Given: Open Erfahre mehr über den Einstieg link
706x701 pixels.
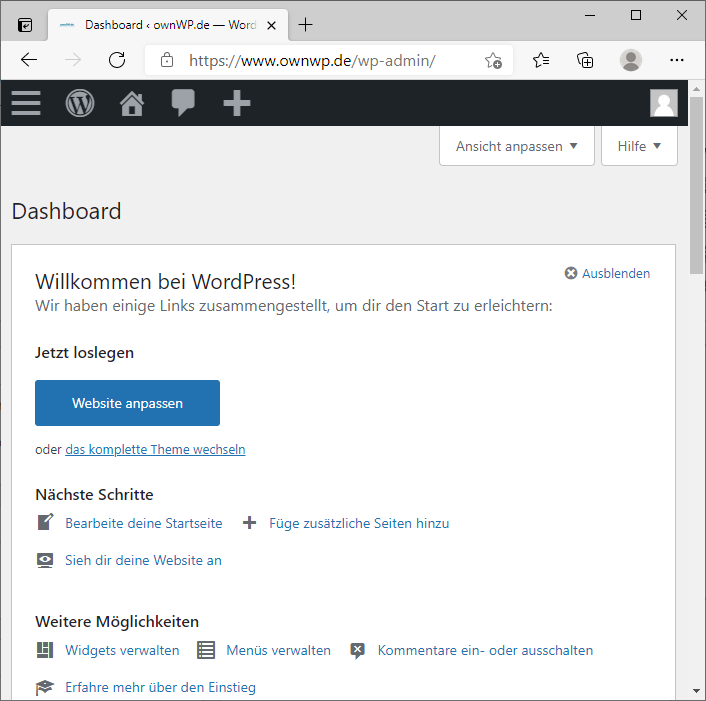Looking at the screenshot, I should coord(160,687).
